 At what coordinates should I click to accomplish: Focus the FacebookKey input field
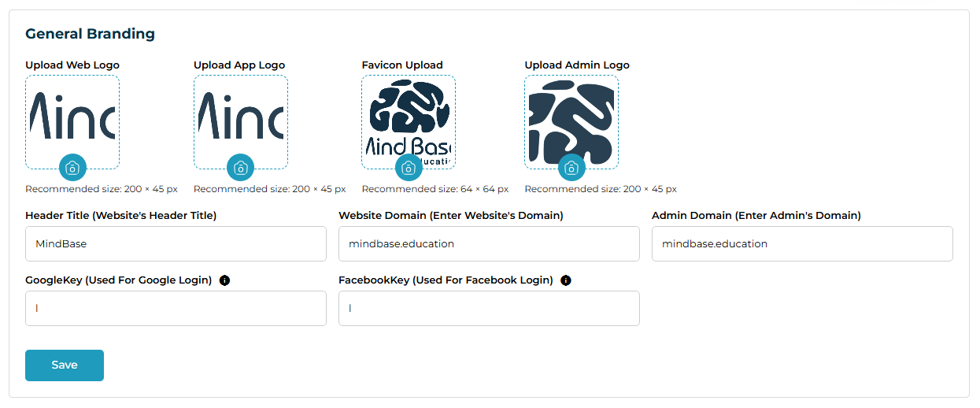click(x=489, y=309)
